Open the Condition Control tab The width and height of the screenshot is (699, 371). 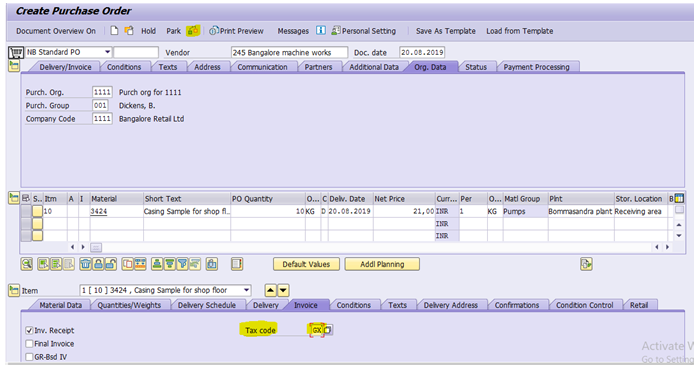[x=584, y=305]
